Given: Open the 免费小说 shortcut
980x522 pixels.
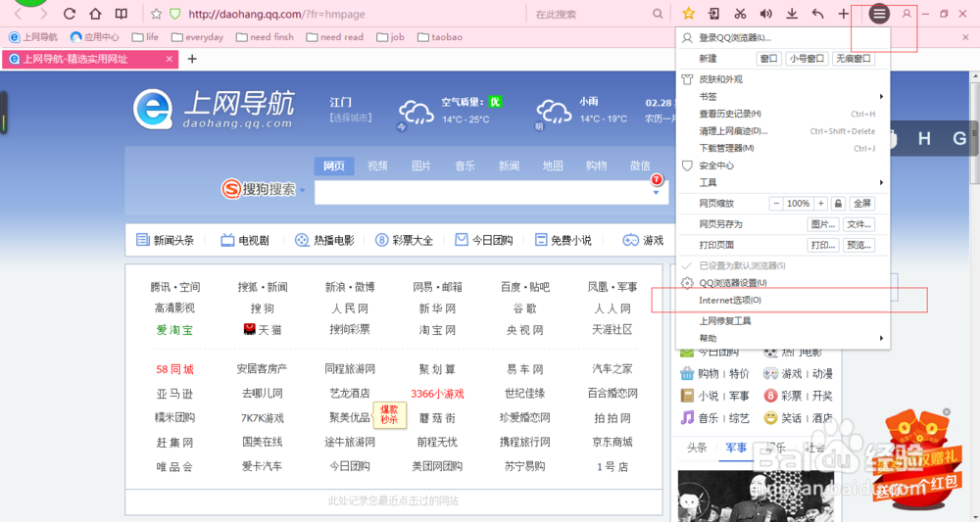Looking at the screenshot, I should click(x=563, y=240).
